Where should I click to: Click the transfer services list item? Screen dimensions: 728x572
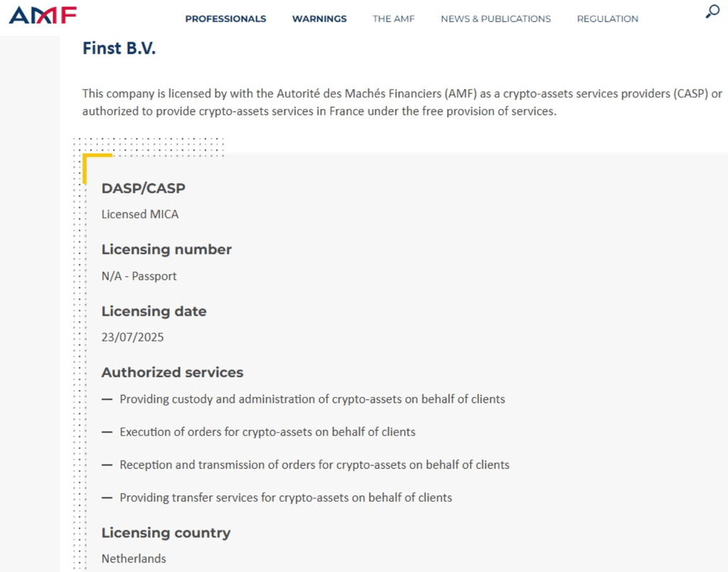[x=286, y=497]
